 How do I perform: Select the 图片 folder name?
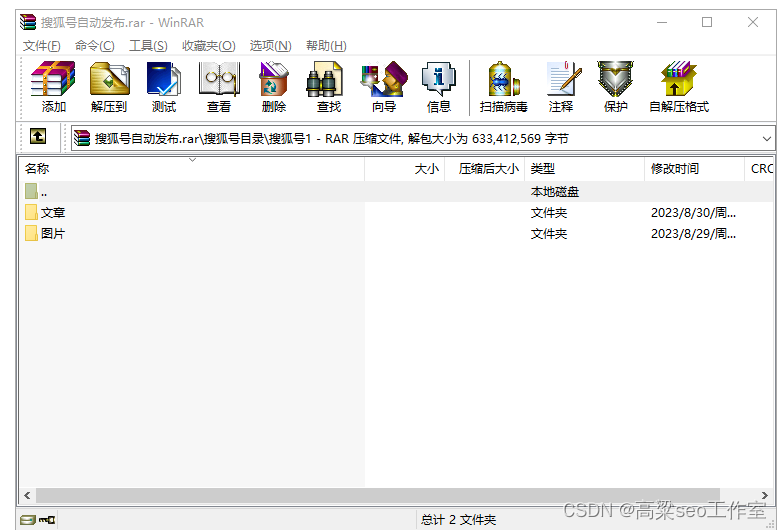(53, 234)
